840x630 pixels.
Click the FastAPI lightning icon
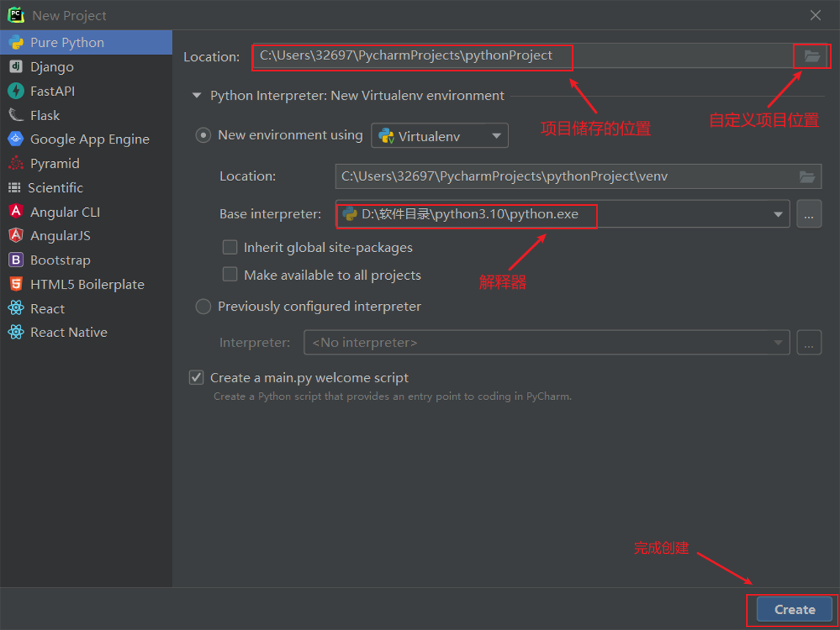click(x=16, y=91)
